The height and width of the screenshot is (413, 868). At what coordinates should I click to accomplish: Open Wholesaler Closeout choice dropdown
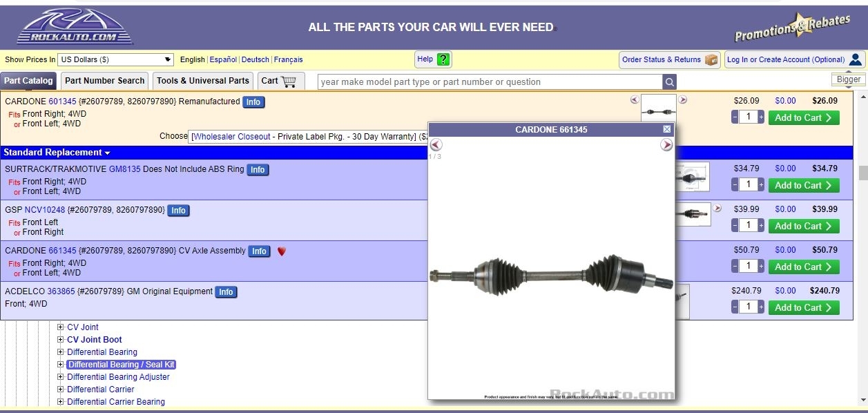click(308, 137)
